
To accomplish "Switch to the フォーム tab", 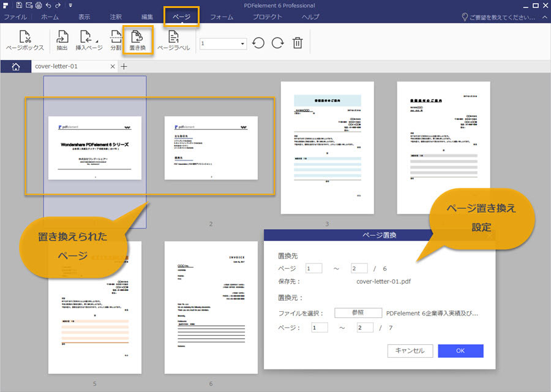I will 222,17.
